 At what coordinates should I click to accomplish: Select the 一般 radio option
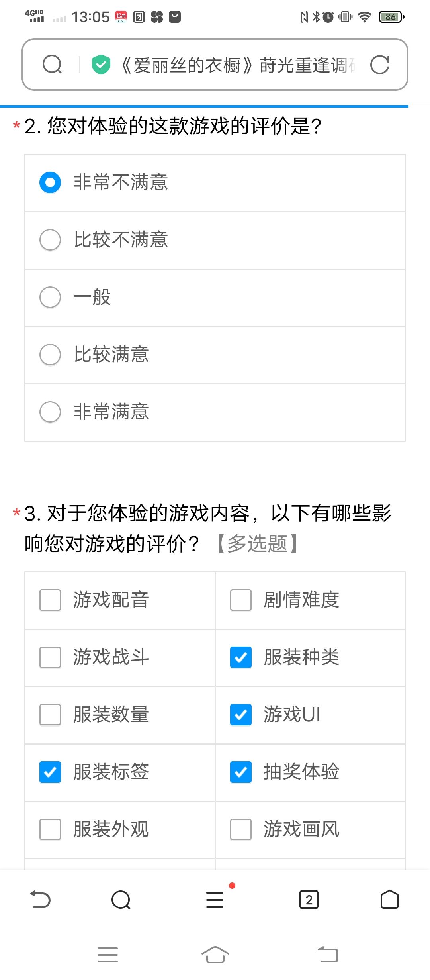[x=215, y=298]
